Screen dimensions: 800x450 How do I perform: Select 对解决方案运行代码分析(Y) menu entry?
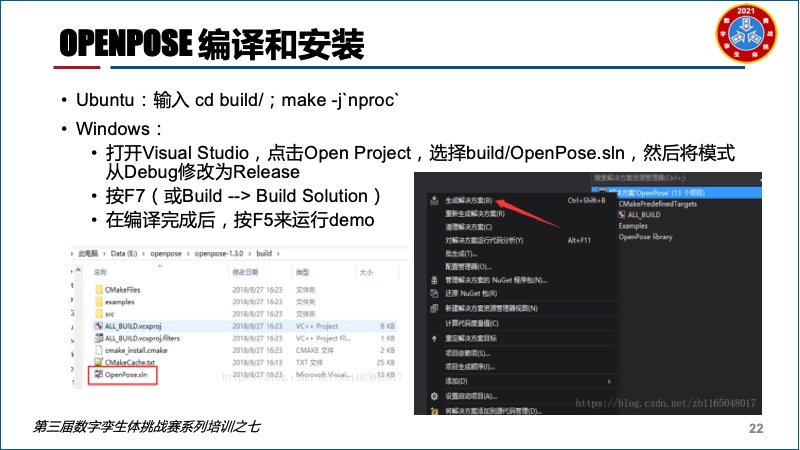(484, 240)
